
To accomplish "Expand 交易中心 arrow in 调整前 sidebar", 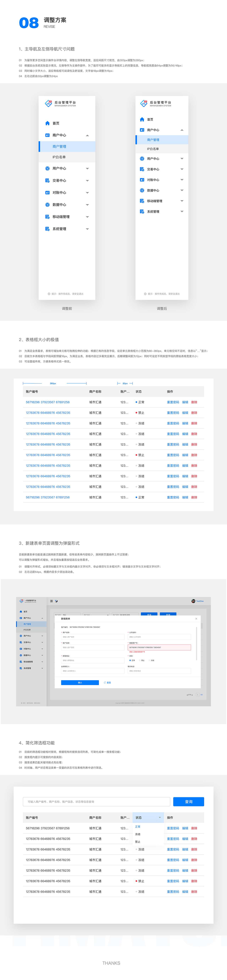I will coord(87,181).
